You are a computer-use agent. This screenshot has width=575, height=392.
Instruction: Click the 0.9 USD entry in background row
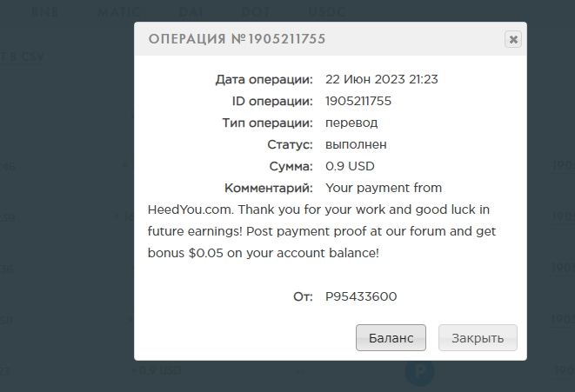(157, 371)
